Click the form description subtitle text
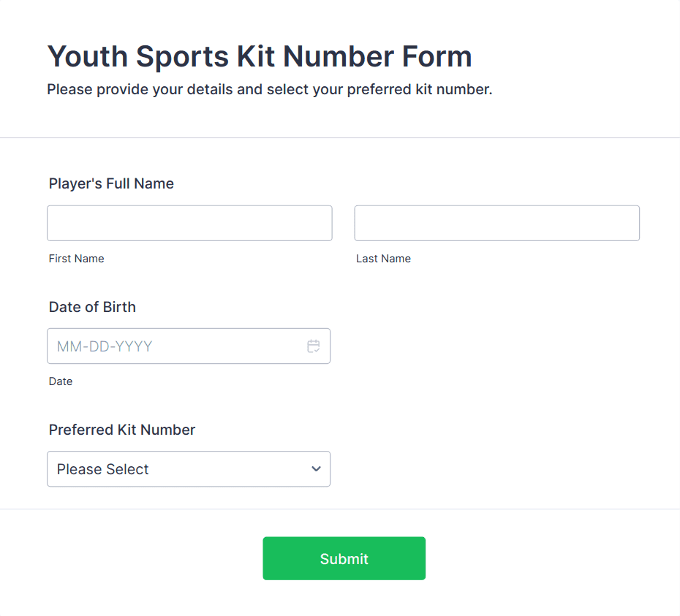Screen dimensions: 680x616 pos(269,90)
